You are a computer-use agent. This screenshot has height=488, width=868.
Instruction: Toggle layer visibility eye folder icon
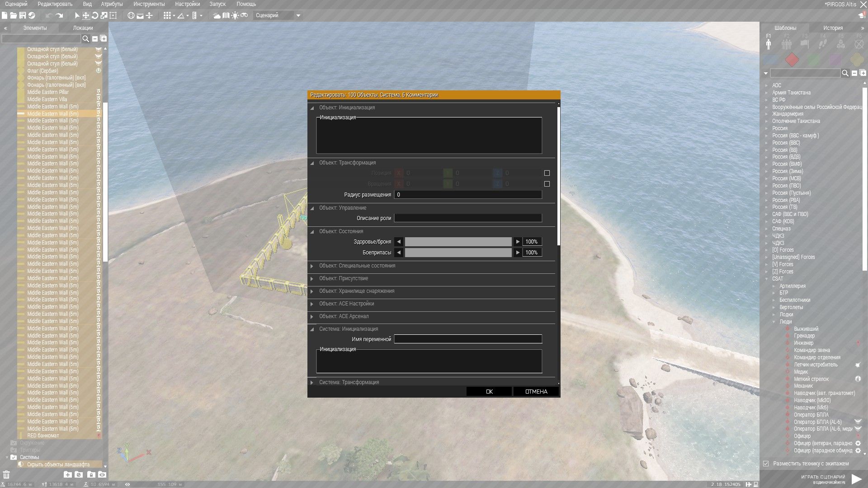tap(102, 474)
